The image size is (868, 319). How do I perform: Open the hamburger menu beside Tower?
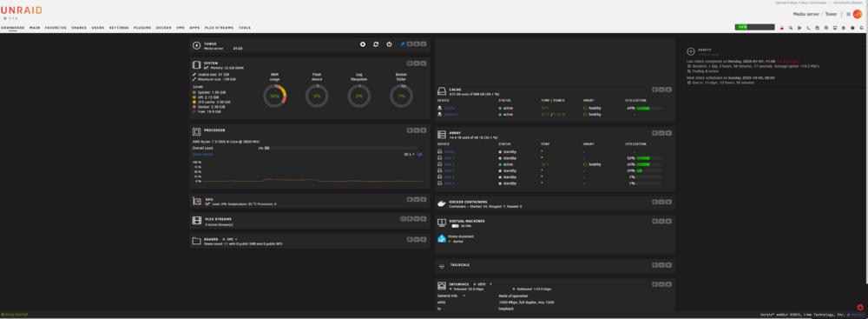point(848,14)
